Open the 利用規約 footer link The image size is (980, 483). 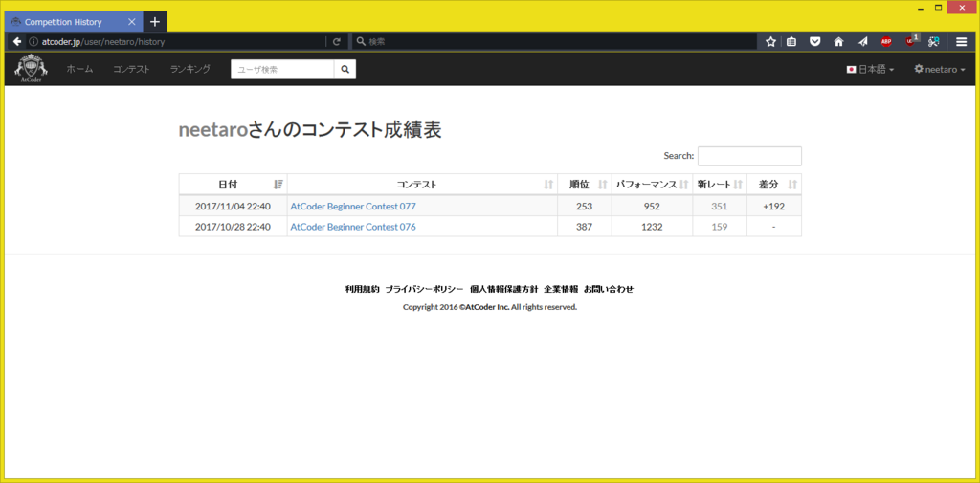pyautogui.click(x=362, y=289)
